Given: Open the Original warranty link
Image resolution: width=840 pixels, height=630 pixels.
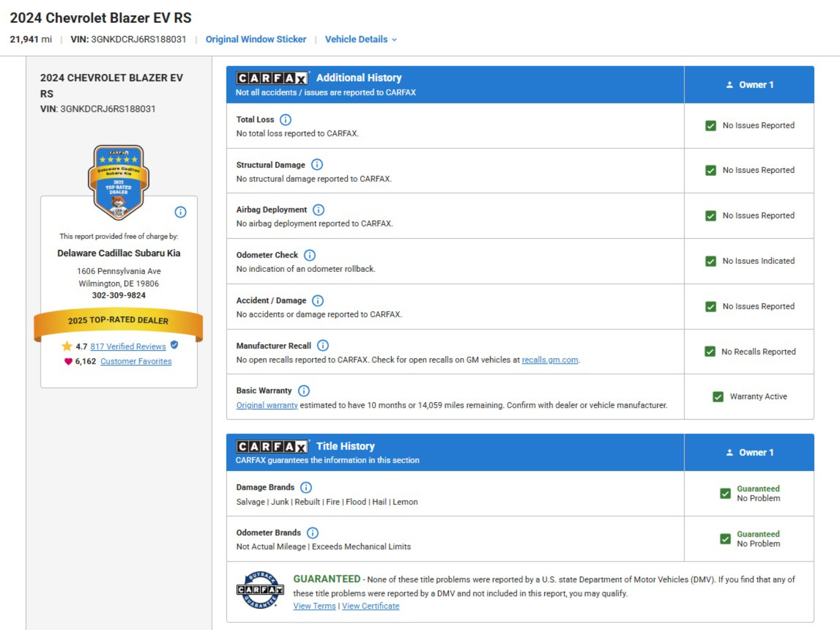Looking at the screenshot, I should pyautogui.click(x=267, y=405).
